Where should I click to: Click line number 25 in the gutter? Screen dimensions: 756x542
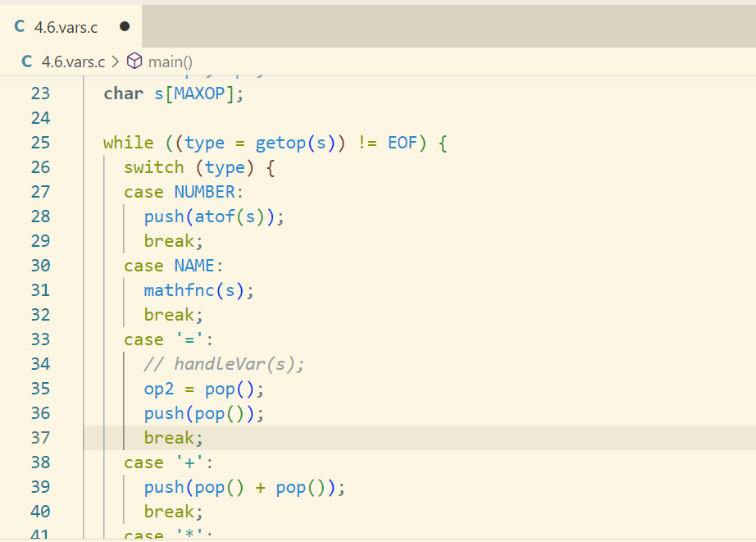[x=40, y=143]
